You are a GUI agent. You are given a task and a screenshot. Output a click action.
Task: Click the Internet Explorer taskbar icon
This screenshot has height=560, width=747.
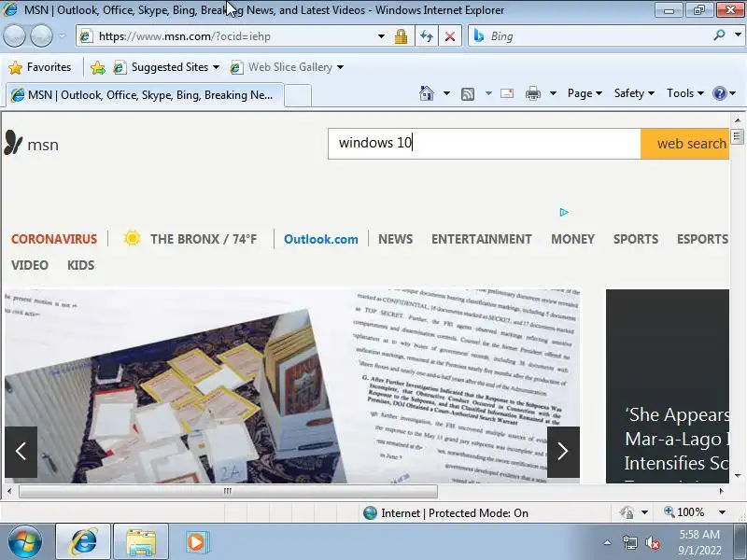[83, 541]
